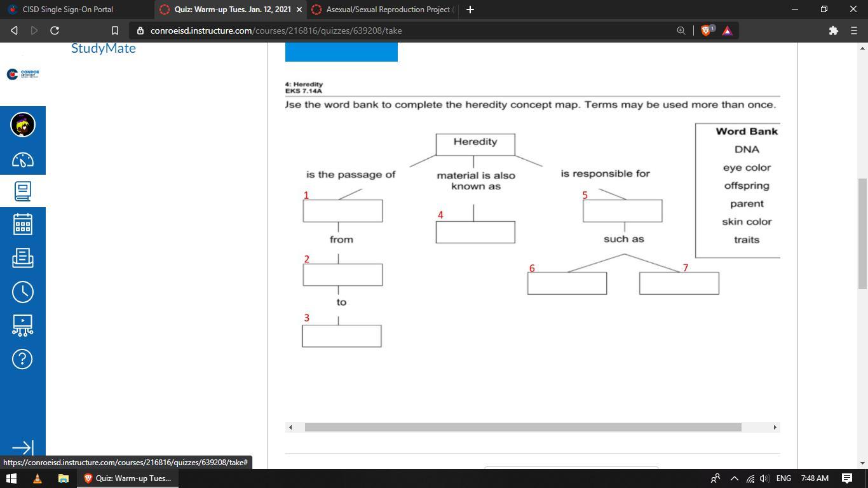Go back in browser history

tap(14, 30)
